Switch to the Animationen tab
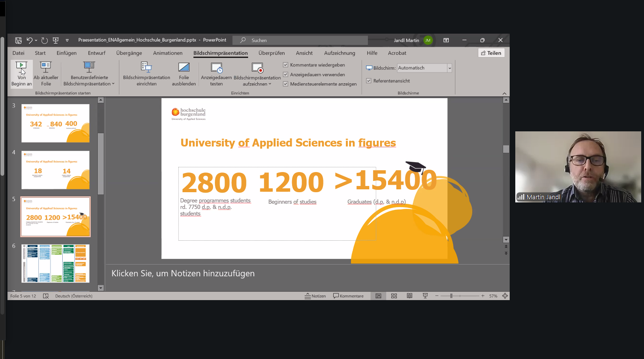The height and width of the screenshot is (359, 644). 168,53
